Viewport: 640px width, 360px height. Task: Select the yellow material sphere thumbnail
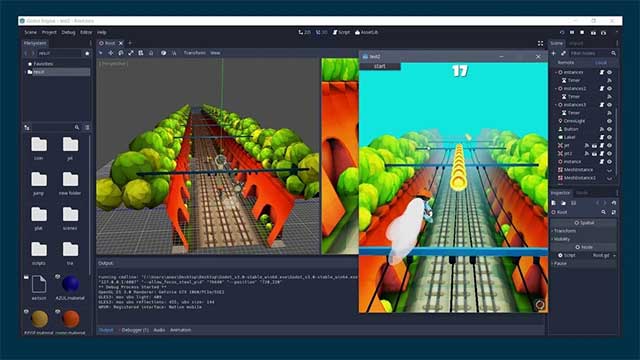click(39, 319)
